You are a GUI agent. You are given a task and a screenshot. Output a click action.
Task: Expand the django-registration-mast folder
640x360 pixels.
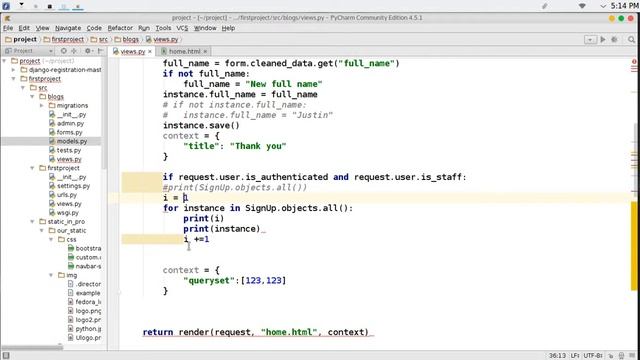tap(14, 70)
